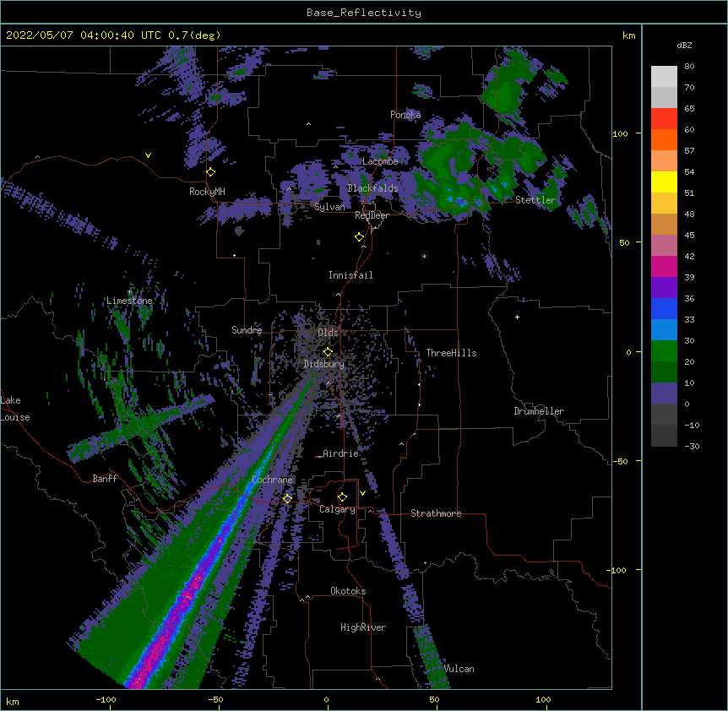Click the dBZ legend heading
This screenshot has height=711, width=728.
click(x=684, y=46)
